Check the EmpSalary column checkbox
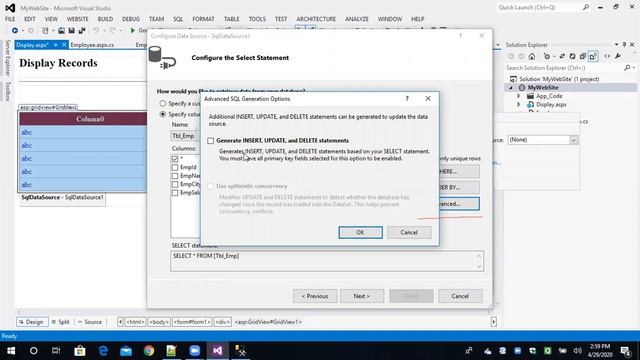This screenshot has height=360, width=640. click(x=175, y=193)
